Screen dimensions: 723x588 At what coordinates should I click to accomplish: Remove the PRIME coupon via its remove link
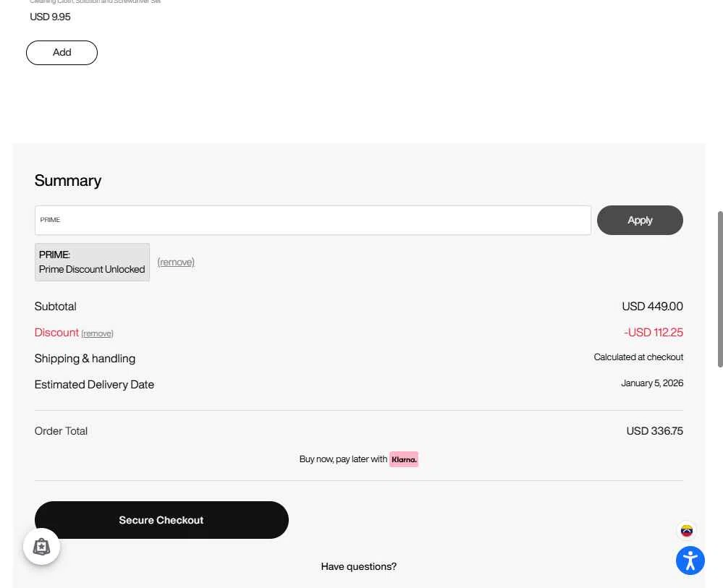coord(176,262)
